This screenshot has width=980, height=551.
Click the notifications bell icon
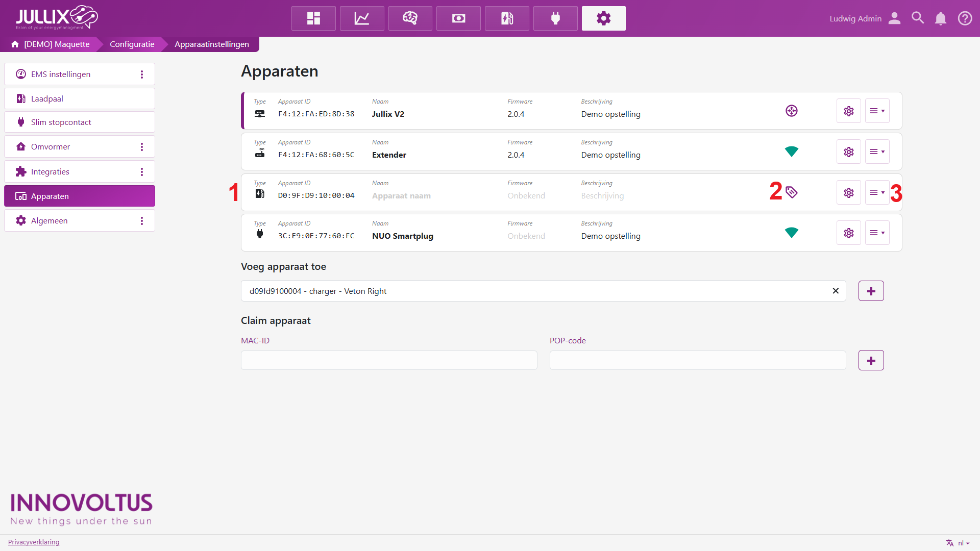coord(940,18)
